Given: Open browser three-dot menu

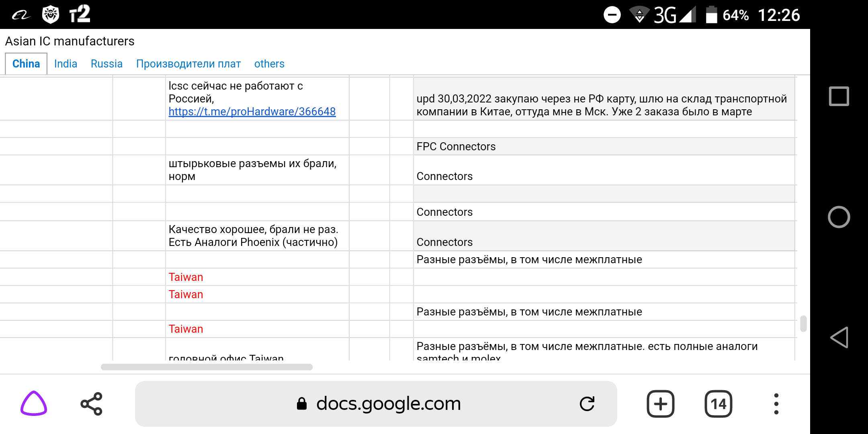Looking at the screenshot, I should (776, 404).
